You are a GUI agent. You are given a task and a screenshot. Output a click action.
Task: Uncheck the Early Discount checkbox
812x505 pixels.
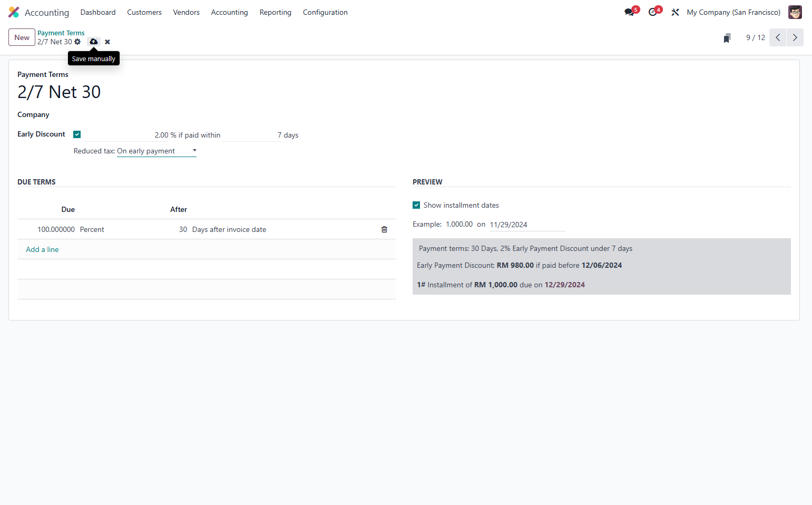[x=77, y=134]
